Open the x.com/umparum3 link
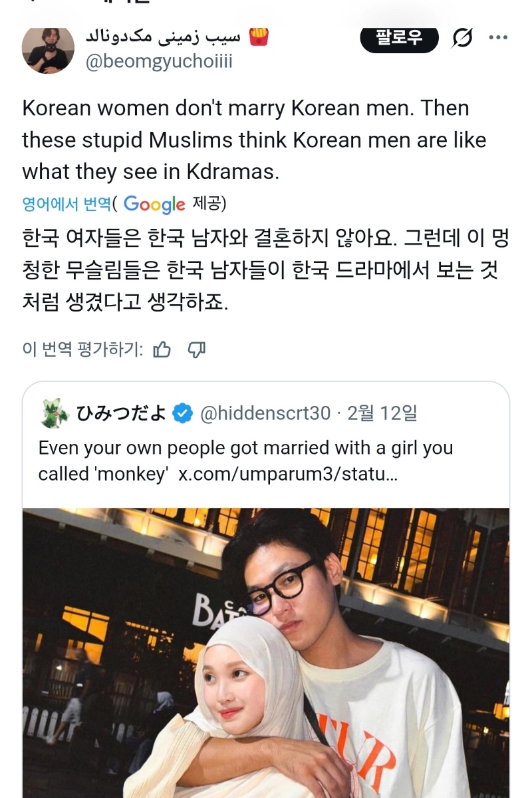 288,474
